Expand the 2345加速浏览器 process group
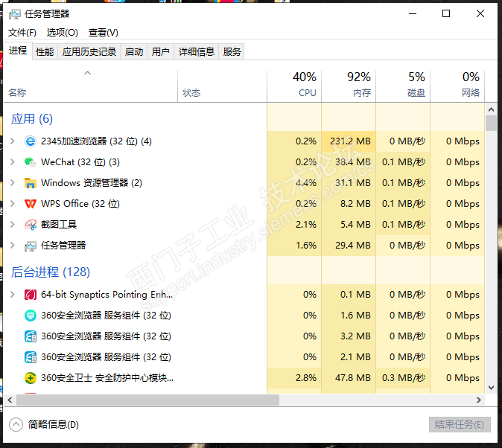Image resolution: width=502 pixels, height=448 pixels. click(13, 141)
